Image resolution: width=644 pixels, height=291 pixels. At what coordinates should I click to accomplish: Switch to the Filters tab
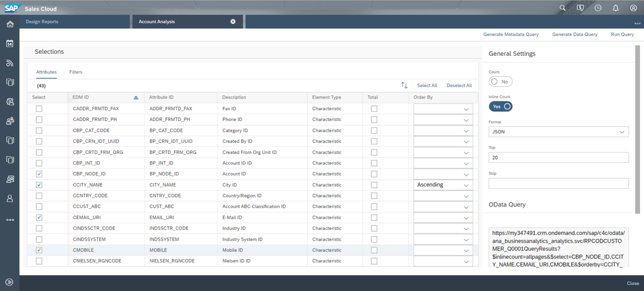[76, 72]
